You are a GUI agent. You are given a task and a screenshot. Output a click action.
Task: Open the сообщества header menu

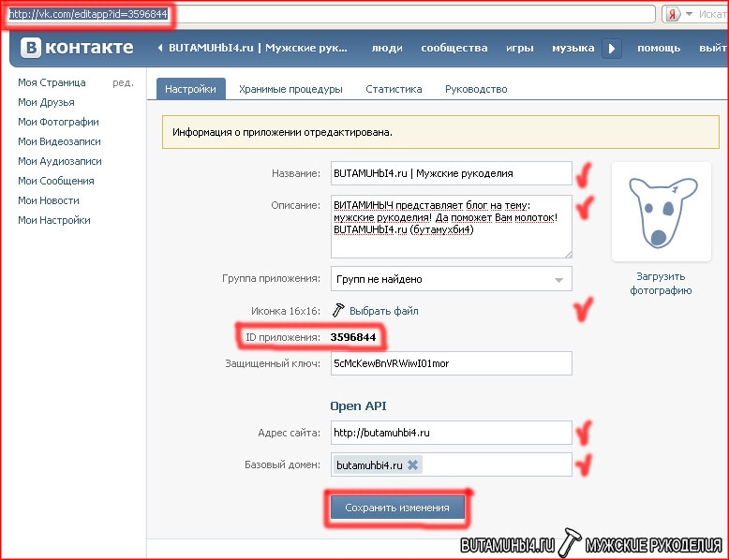(454, 48)
